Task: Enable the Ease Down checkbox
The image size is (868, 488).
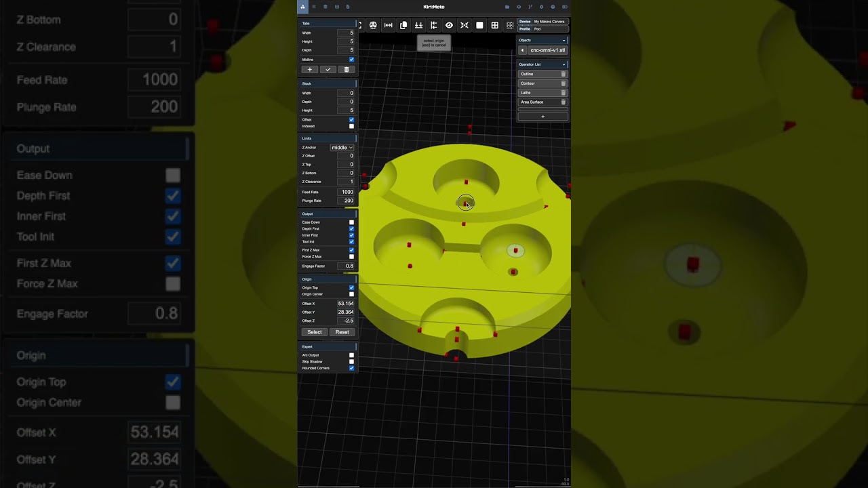Action: (x=351, y=222)
